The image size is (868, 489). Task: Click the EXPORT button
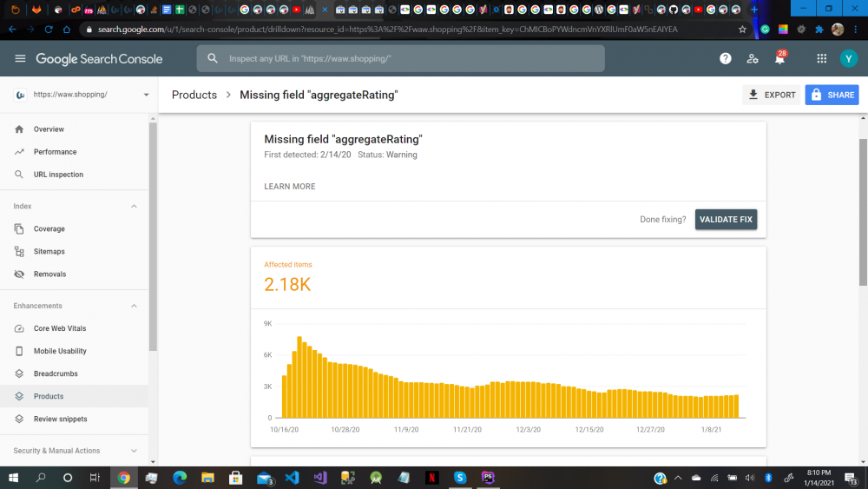click(x=771, y=95)
